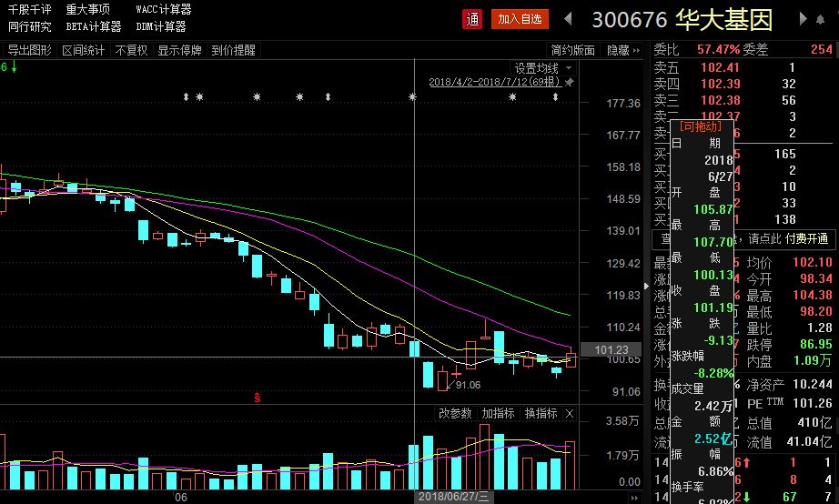Click 均价 102.10 value

pos(813,262)
